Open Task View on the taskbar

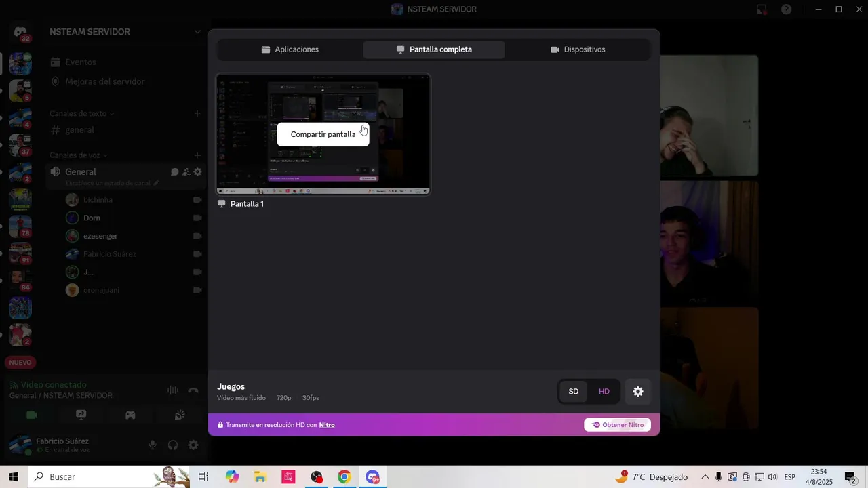(203, 477)
